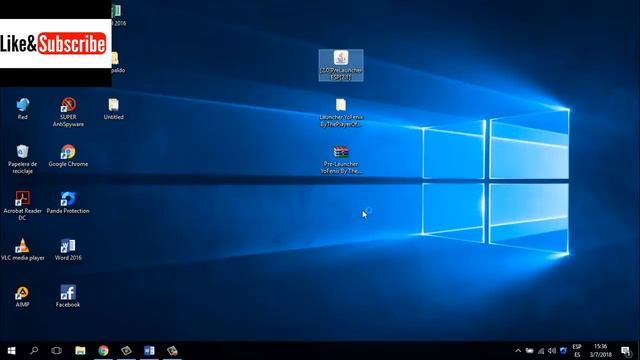
Task: Select the SUPER AntiSpyware shortcut
Action: coord(68,112)
